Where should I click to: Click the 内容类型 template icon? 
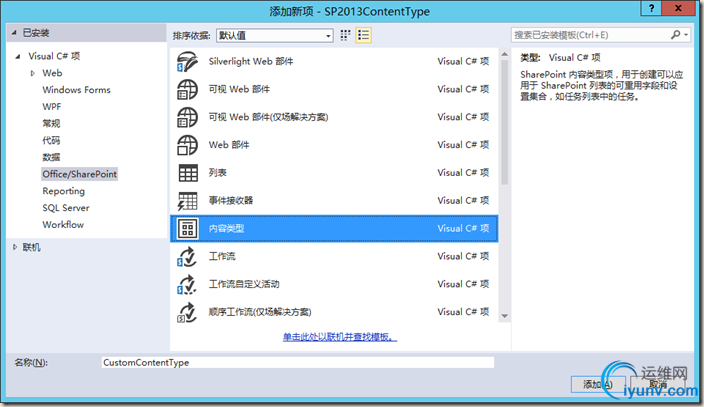[x=188, y=229]
